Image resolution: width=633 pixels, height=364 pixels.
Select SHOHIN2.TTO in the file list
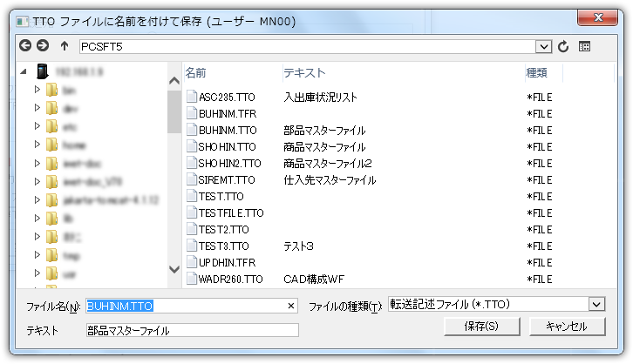pos(229,164)
